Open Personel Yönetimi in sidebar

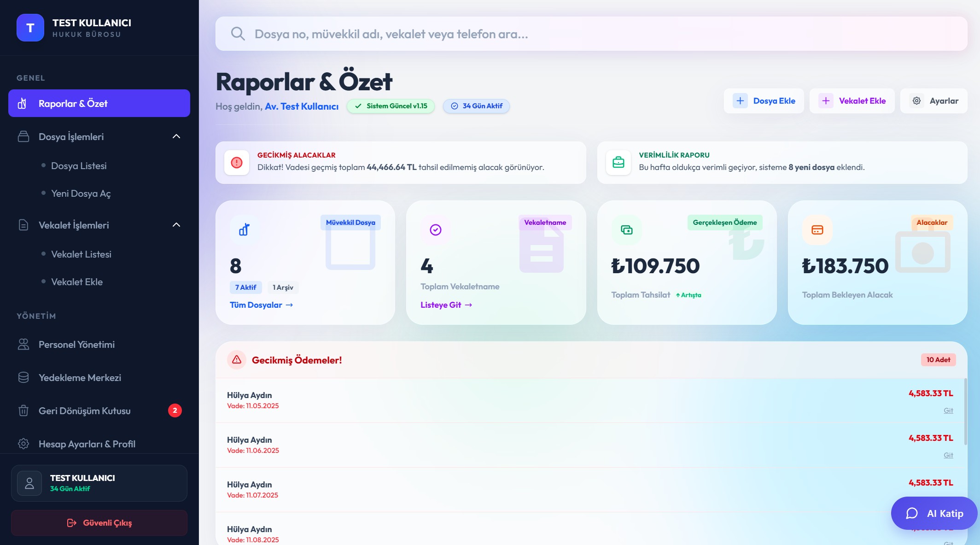(76, 345)
